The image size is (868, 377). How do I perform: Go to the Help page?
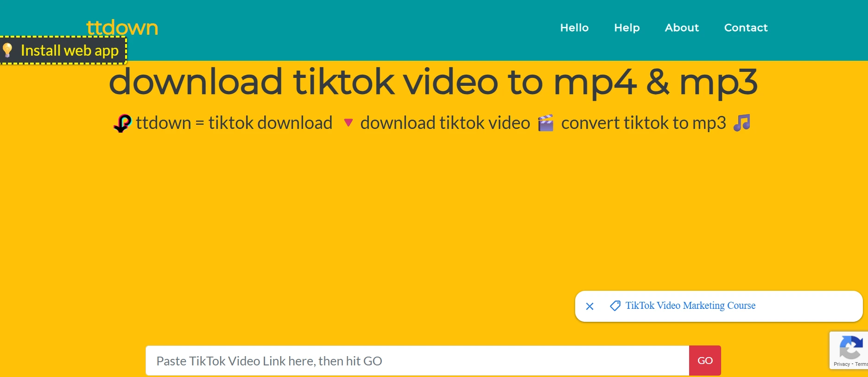click(627, 28)
